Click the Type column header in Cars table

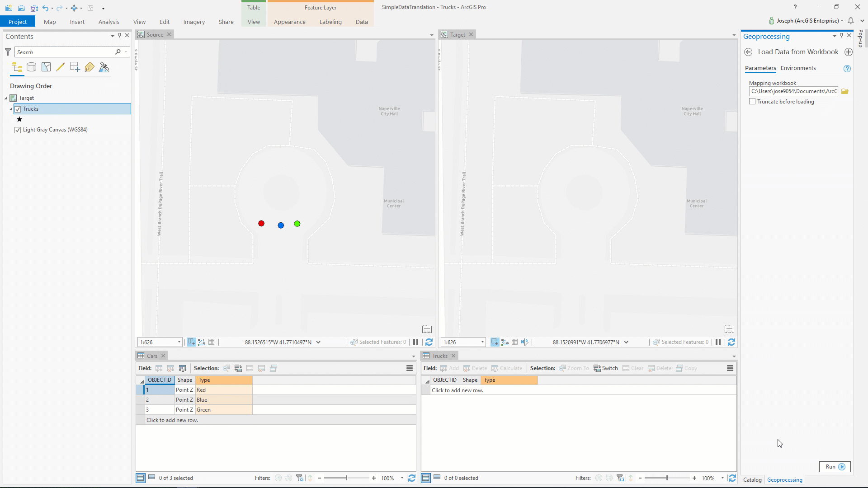click(x=224, y=380)
